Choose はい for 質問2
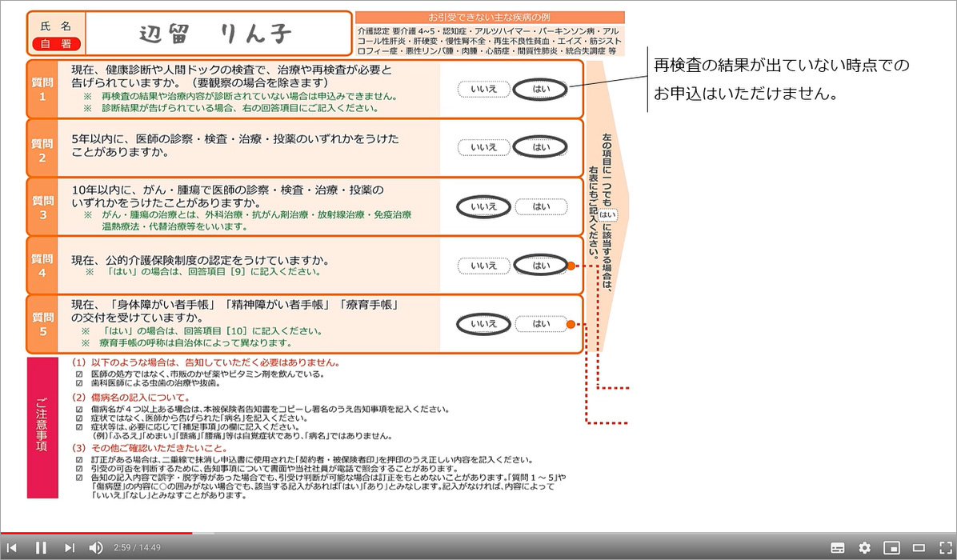Screen dimensions: 957x560 (541, 147)
